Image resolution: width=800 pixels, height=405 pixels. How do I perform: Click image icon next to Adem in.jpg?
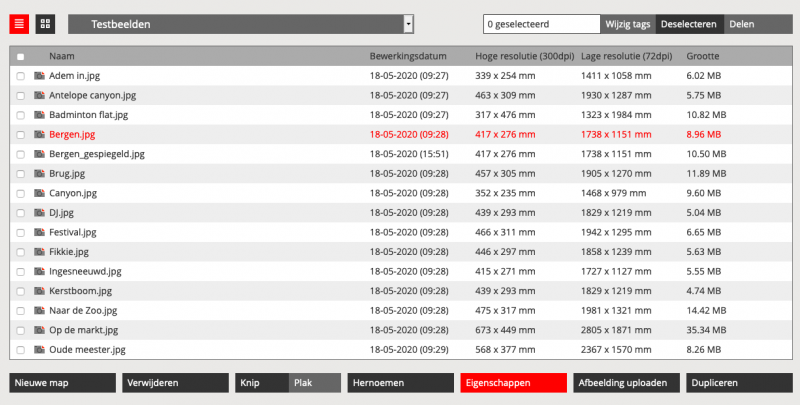39,76
